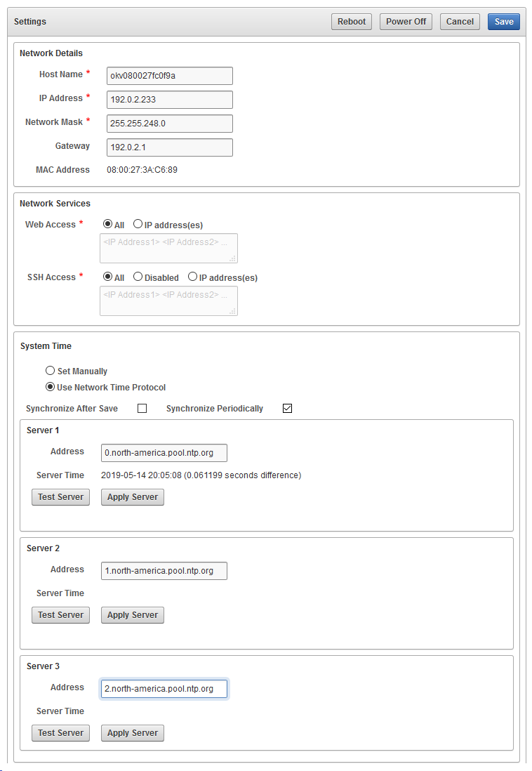Choose IP address(es) for Web Access

click(138, 224)
